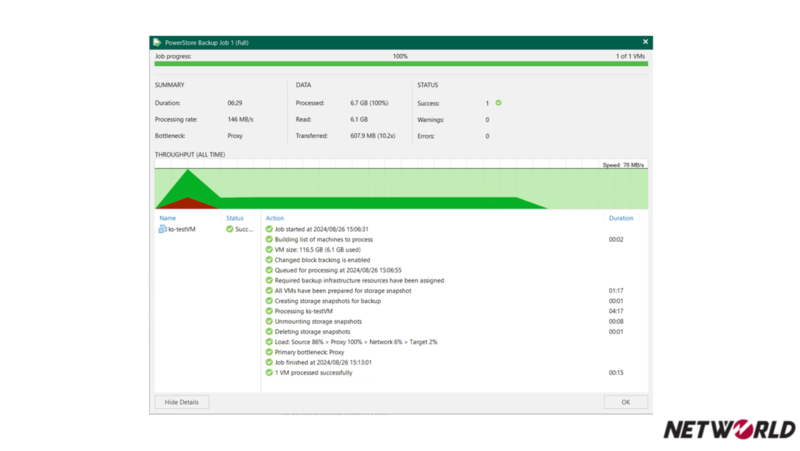Click the 01:17 duration value

pos(616,290)
